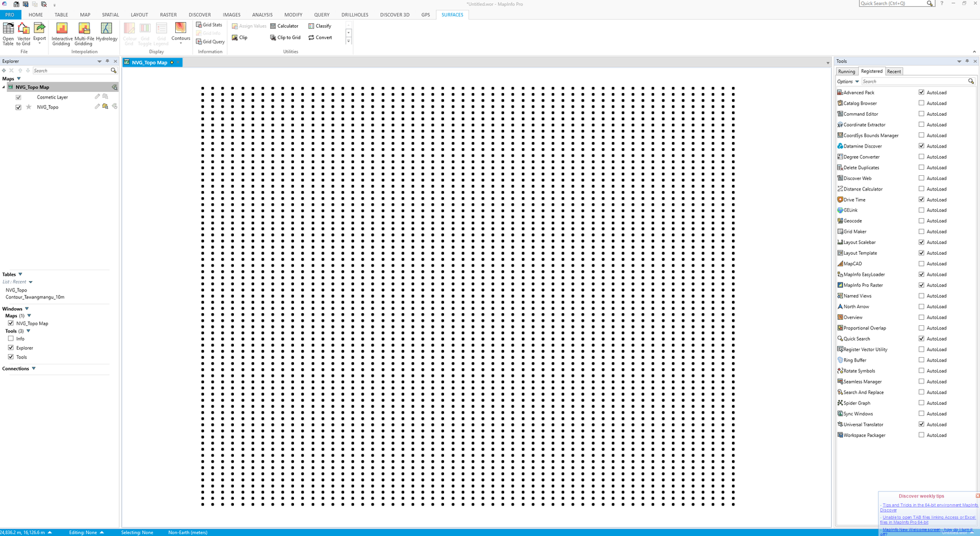Open the Interactive Gridding tool
The image size is (980, 536).
click(61, 34)
